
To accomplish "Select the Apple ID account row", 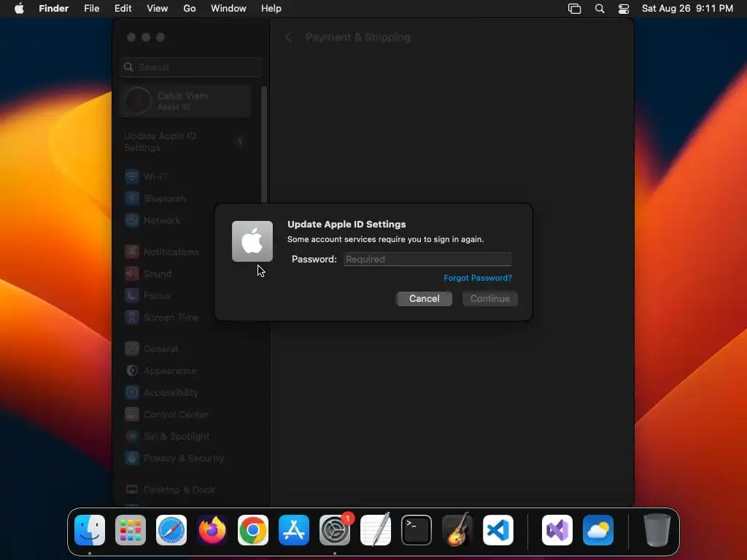I will pyautogui.click(x=186, y=101).
